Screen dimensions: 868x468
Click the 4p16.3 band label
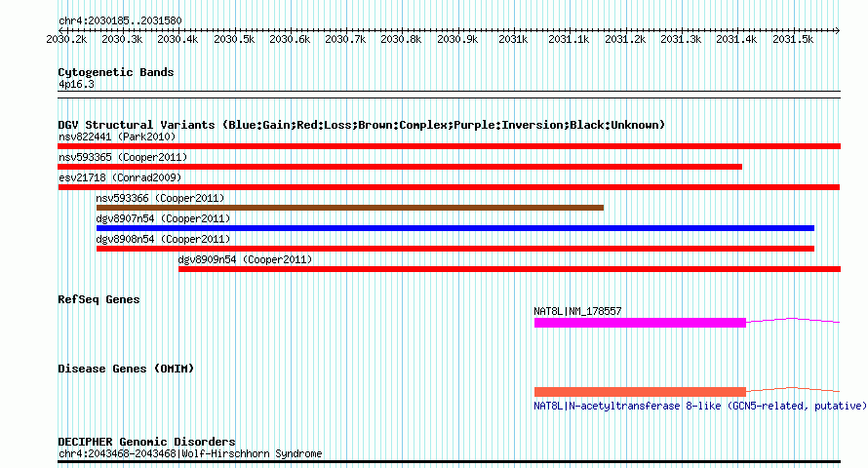click(76, 84)
